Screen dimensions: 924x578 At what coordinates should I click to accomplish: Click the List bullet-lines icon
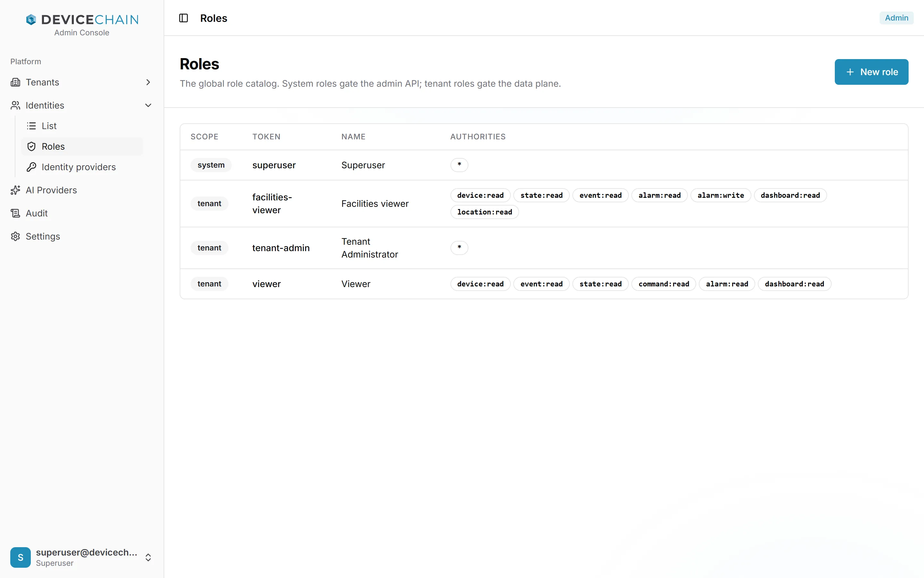pos(31,126)
